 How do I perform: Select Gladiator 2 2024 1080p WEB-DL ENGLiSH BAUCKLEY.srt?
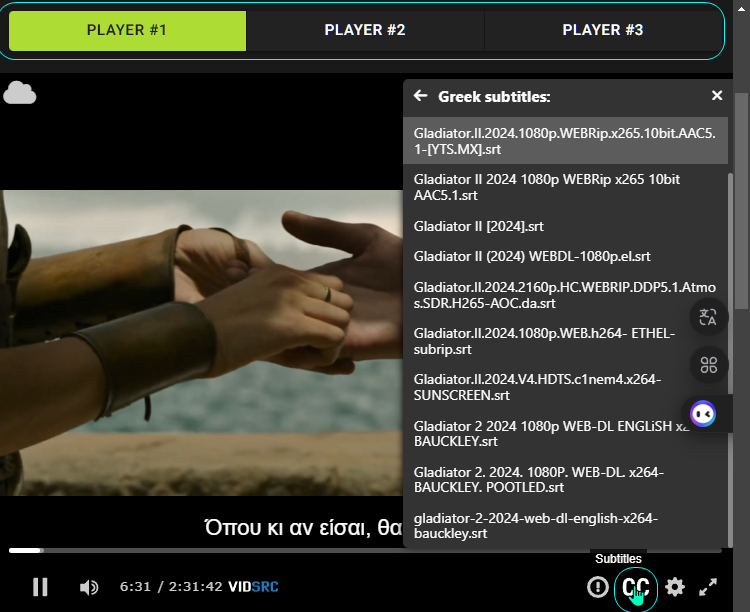coord(565,434)
